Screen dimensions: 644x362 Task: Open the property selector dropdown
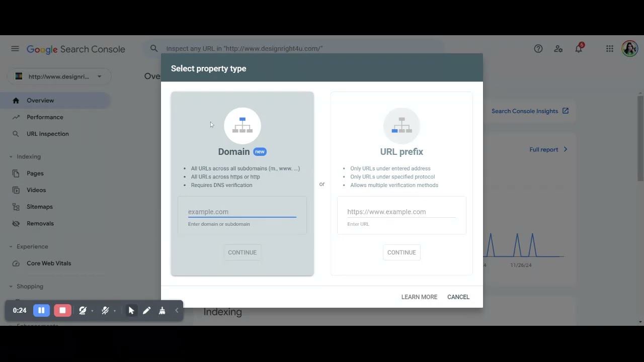point(59,76)
